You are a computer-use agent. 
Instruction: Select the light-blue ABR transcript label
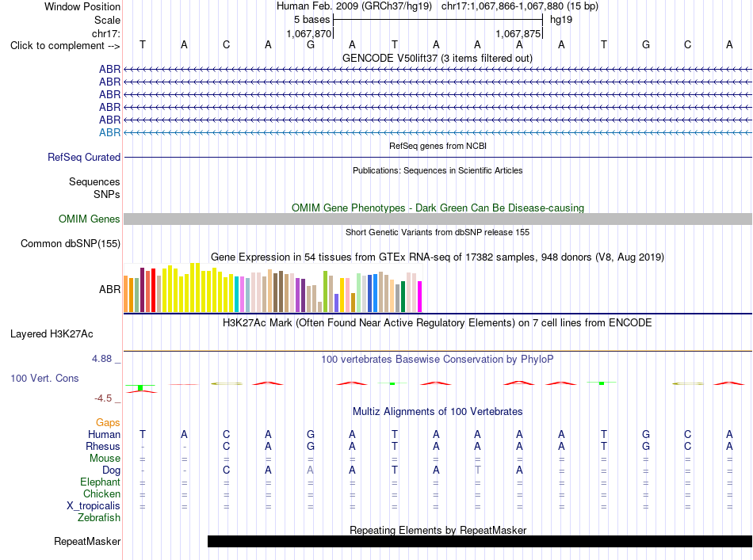[x=109, y=132]
